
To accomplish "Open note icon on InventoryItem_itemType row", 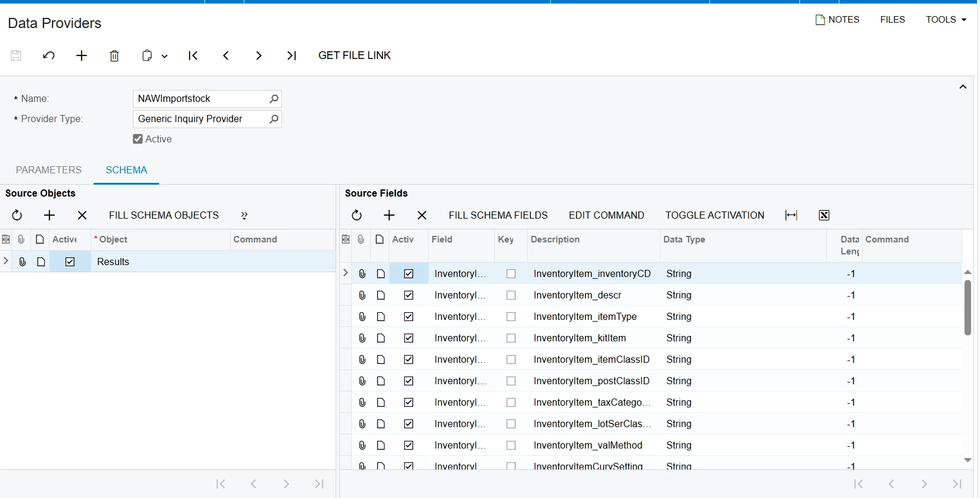I will (x=381, y=316).
